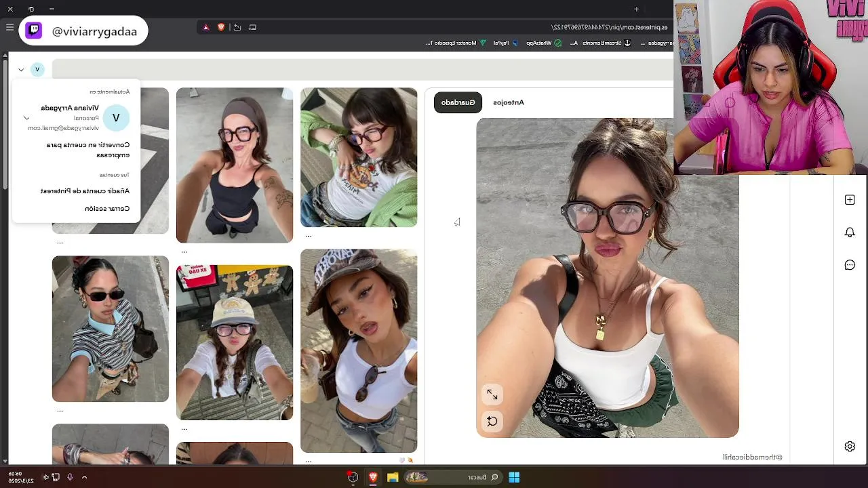Click Cerrar sesión

(x=107, y=208)
